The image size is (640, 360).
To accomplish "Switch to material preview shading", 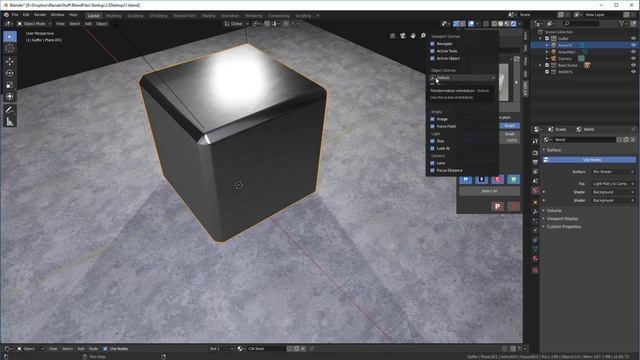I will (507, 24).
